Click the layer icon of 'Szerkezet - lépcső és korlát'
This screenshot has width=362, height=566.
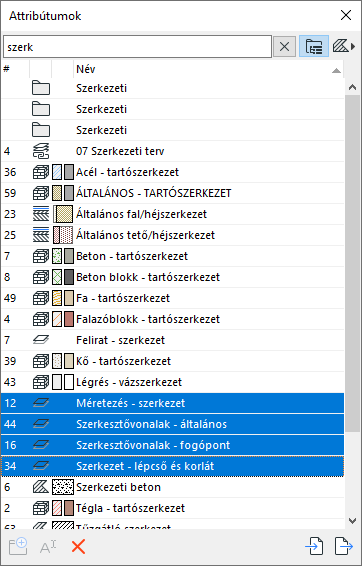coord(40,466)
